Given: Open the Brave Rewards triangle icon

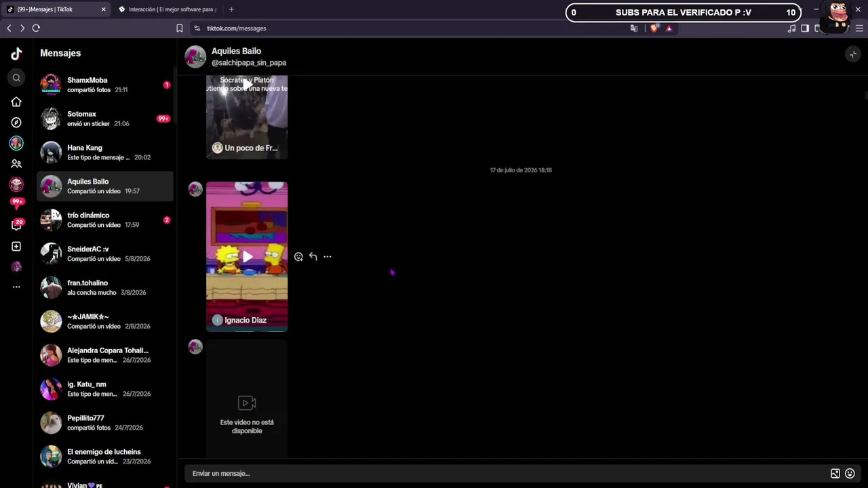Looking at the screenshot, I should (x=669, y=28).
